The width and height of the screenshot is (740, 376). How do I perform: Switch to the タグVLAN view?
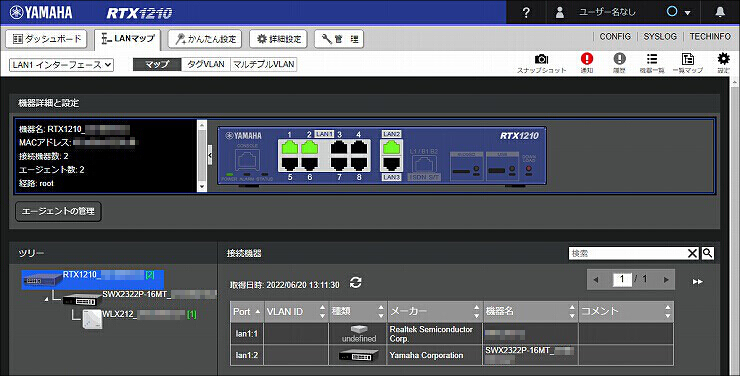click(x=206, y=64)
